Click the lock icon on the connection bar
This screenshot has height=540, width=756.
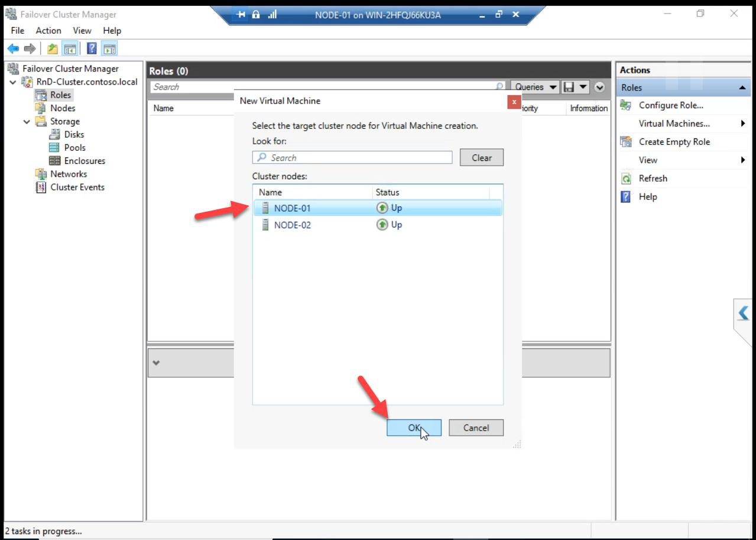256,15
